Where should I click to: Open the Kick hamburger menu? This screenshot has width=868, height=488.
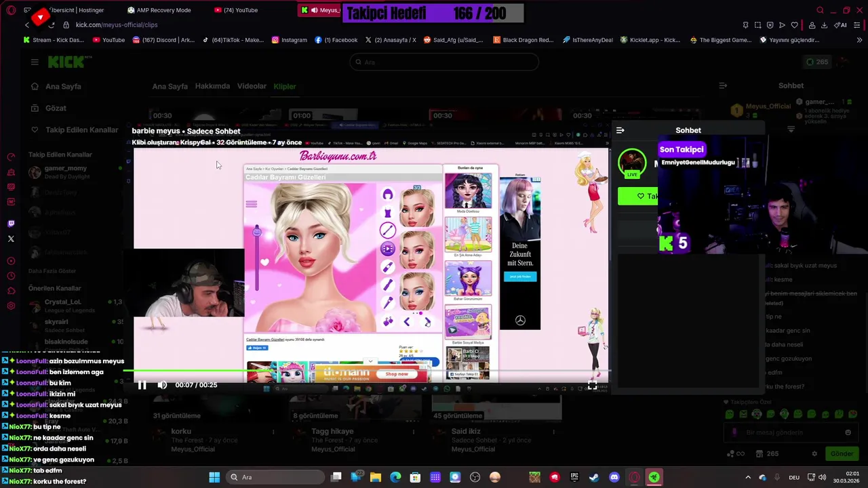tap(35, 62)
